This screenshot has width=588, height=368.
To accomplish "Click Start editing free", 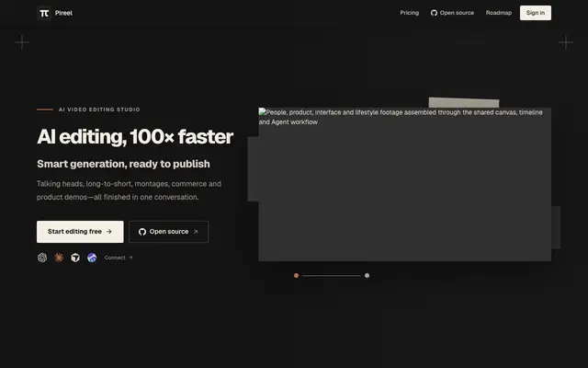I will coord(80,232).
